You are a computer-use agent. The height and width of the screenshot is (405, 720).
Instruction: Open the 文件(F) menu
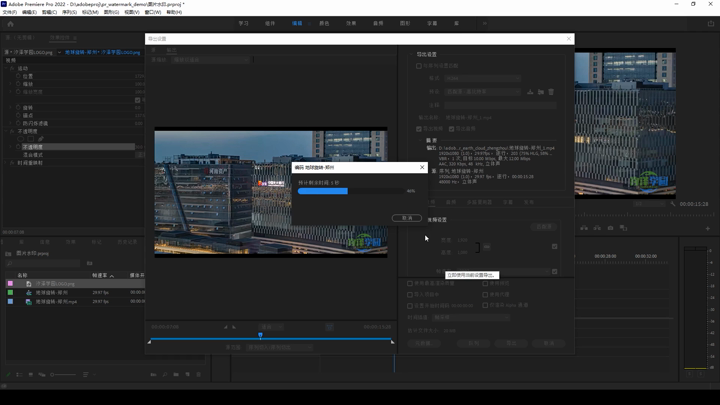tap(11, 12)
